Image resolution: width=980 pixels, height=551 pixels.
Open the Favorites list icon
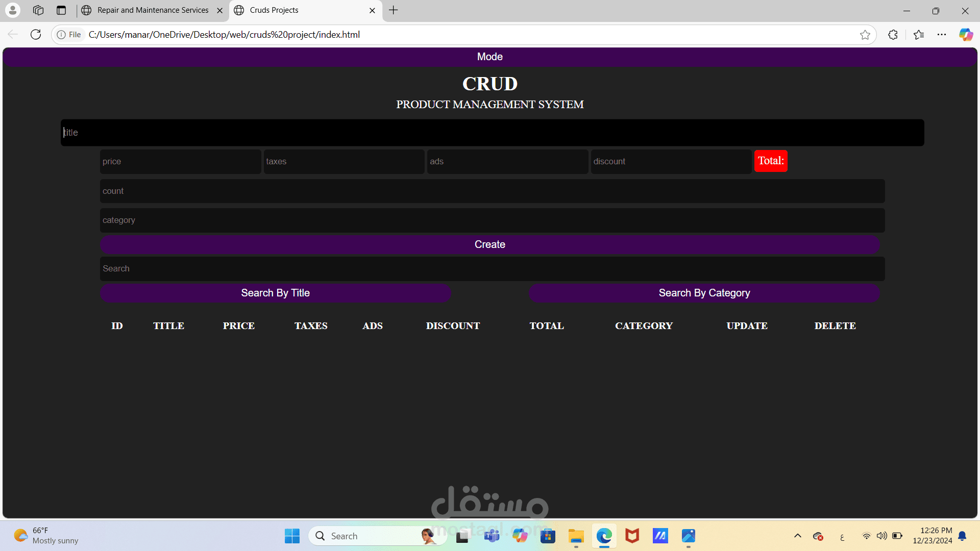point(919,34)
